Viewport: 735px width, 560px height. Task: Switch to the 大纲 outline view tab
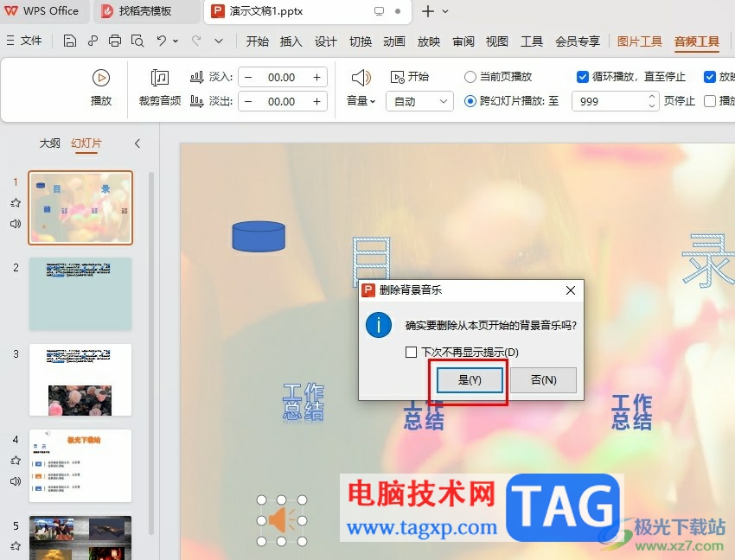pyautogui.click(x=49, y=143)
